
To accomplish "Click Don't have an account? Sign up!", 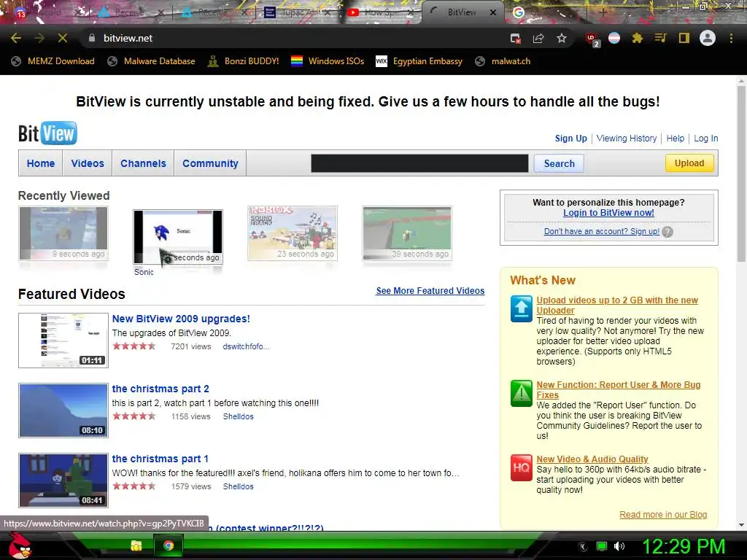I will 602,231.
